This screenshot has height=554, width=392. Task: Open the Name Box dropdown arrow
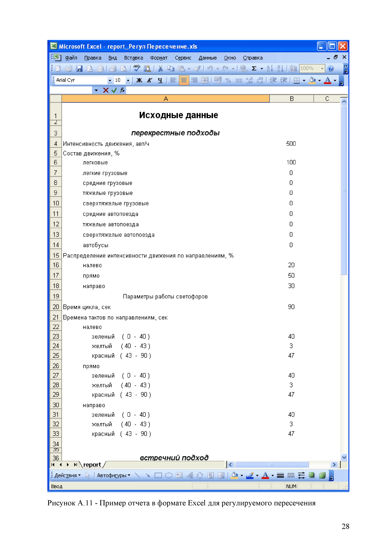coord(96,90)
